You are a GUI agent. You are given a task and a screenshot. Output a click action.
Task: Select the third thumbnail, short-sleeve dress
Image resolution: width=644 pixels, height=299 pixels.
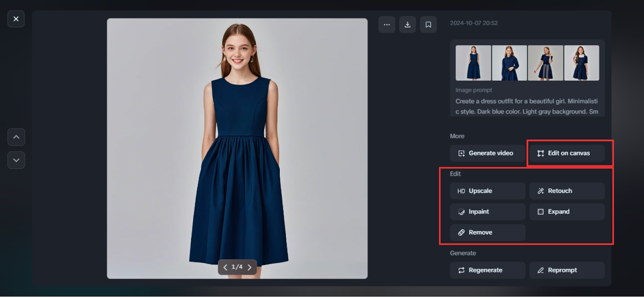click(545, 63)
